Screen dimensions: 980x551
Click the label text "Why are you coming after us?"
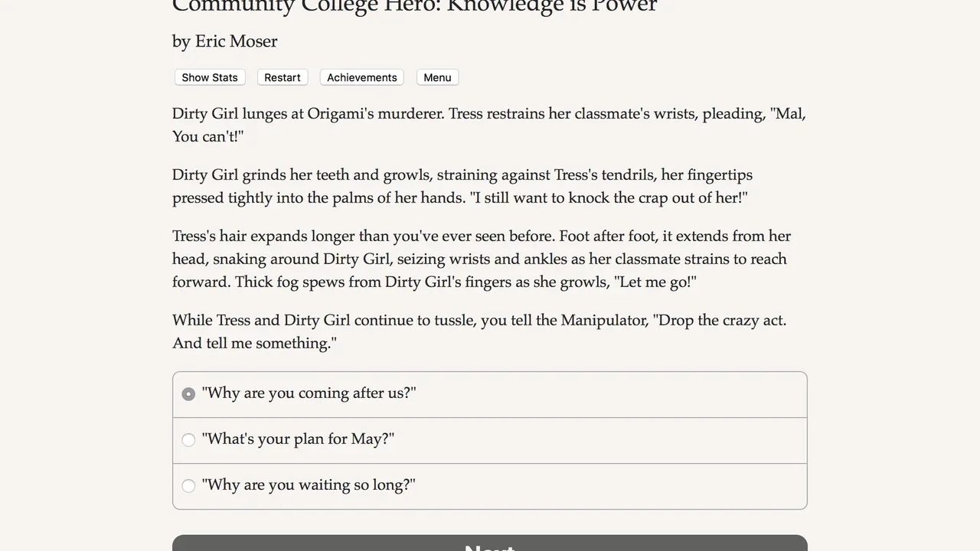coord(309,393)
